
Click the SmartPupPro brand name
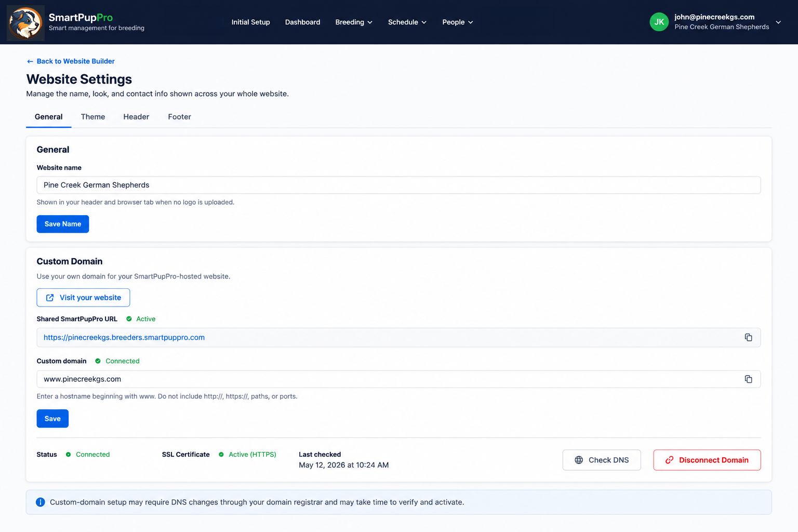click(81, 18)
